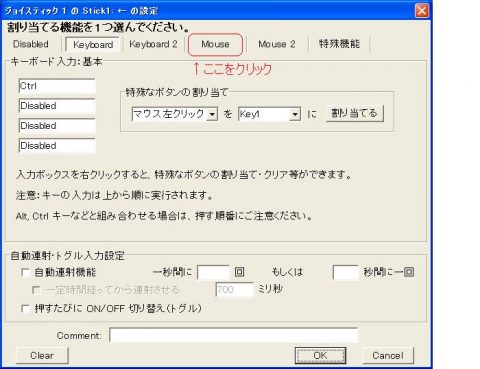Viewport: 480px width, 369px height.
Task: Focus the Ctrl key input box
Action: point(57,86)
